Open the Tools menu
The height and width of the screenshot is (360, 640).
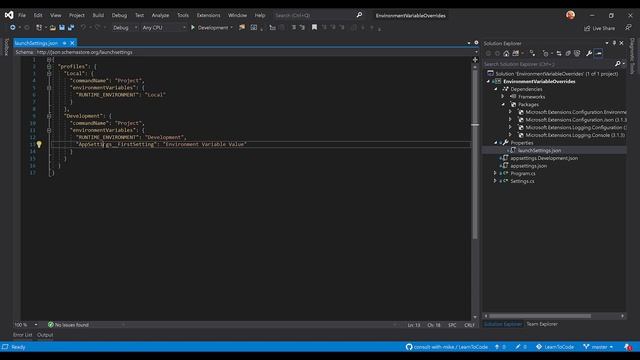click(x=183, y=16)
